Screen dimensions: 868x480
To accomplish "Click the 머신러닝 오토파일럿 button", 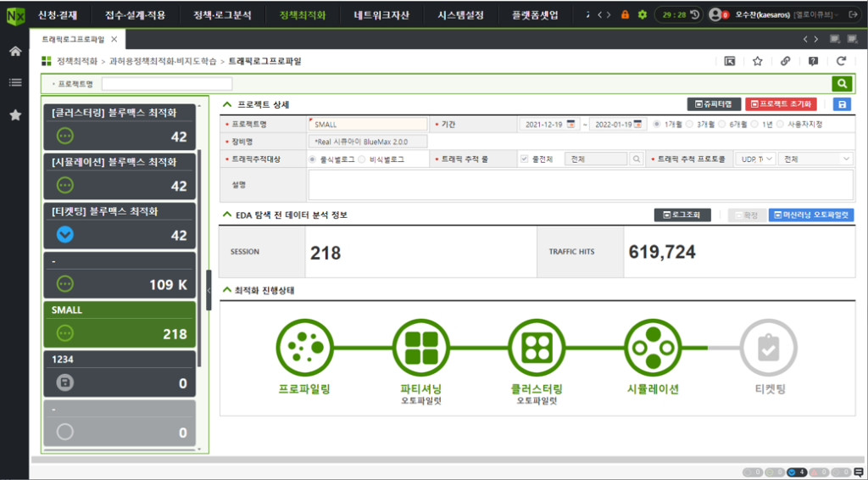I will pyautogui.click(x=811, y=215).
